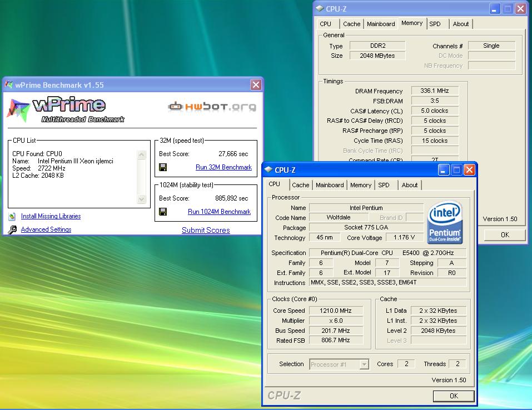
Task: Open Mainboard tab in front CPU-Z
Action: pos(330,185)
